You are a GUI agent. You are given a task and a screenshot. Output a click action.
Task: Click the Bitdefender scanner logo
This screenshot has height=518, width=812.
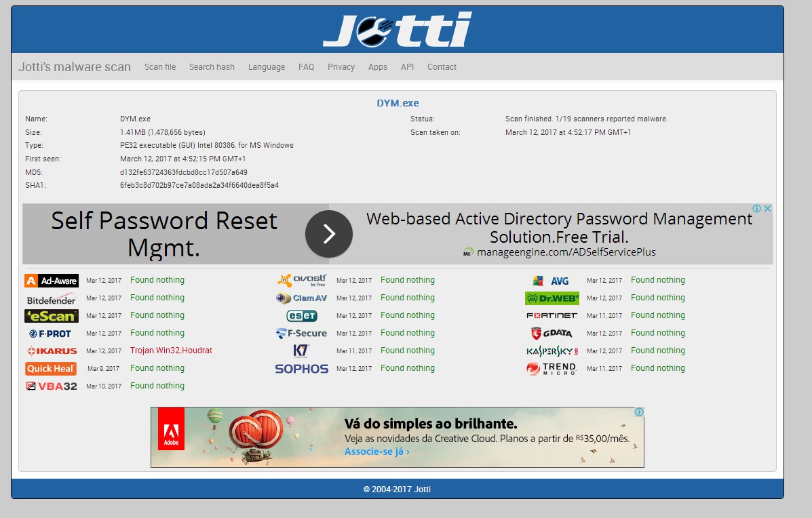tap(52, 300)
